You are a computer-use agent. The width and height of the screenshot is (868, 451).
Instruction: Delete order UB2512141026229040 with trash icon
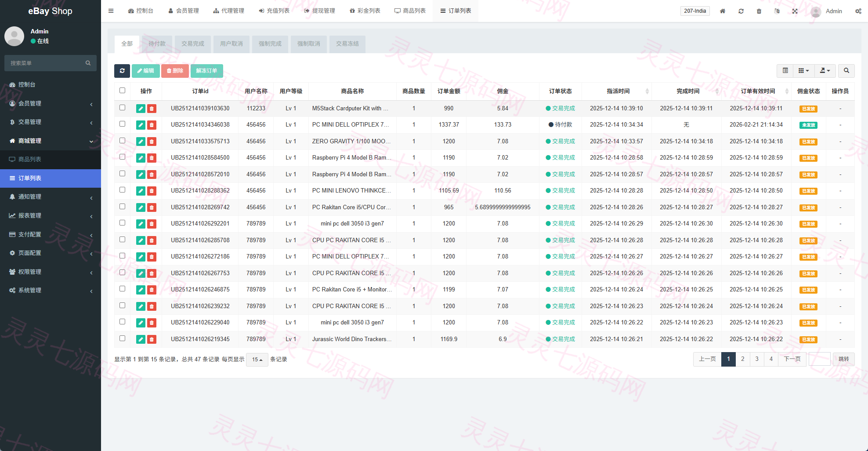152,323
